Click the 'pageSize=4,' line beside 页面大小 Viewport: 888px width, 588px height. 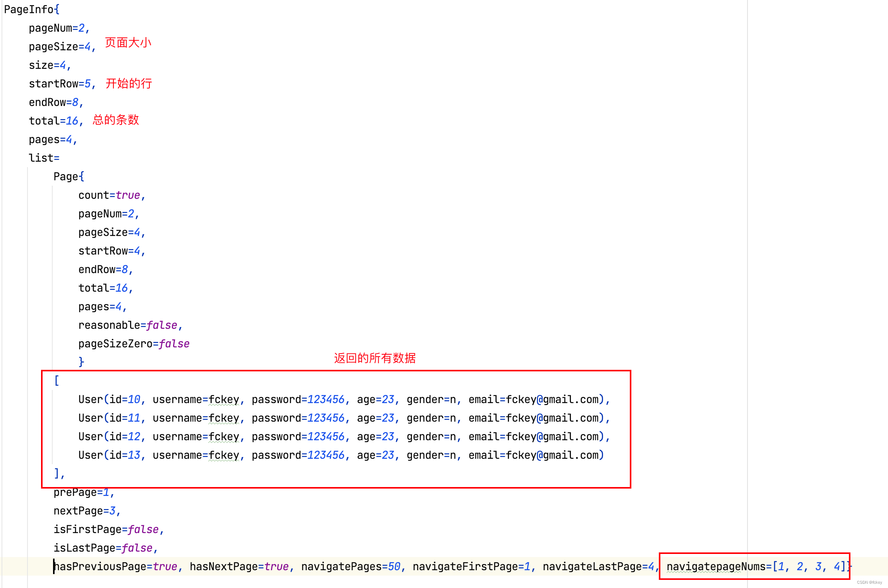click(62, 46)
